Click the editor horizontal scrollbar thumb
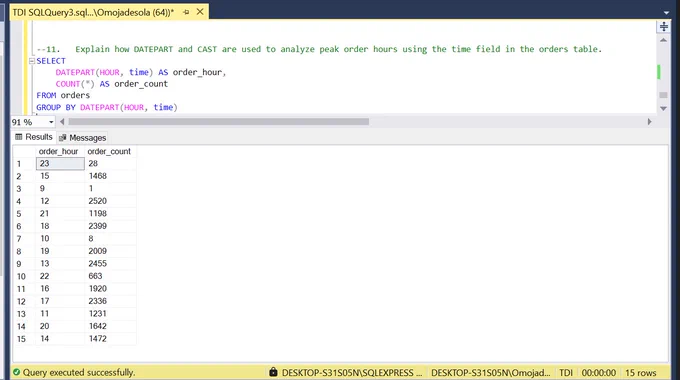This screenshot has width=680, height=380. tap(219, 122)
